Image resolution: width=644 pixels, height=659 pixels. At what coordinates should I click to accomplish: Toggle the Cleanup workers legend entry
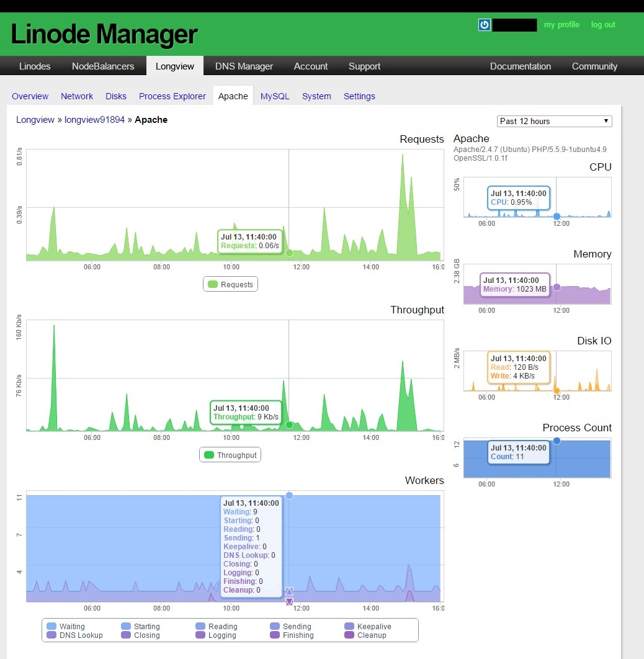click(x=365, y=635)
